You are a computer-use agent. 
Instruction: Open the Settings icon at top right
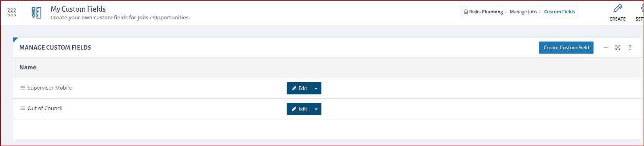pyautogui.click(x=641, y=8)
